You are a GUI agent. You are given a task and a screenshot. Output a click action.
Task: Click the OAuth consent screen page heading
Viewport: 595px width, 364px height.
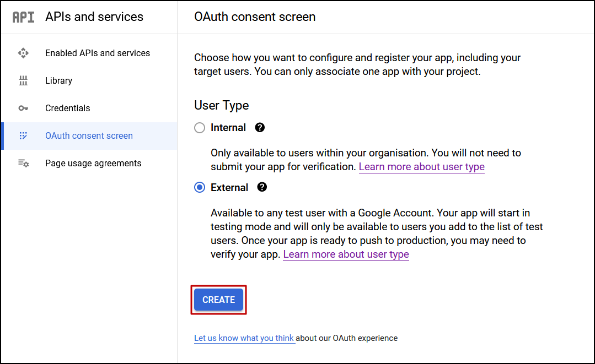(254, 17)
